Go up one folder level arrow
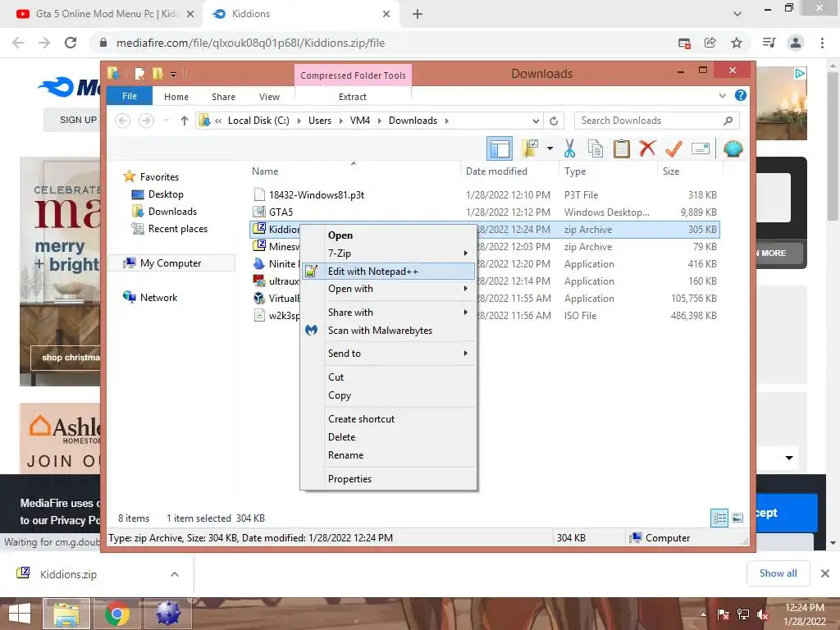This screenshot has height=630, width=840. pos(185,121)
